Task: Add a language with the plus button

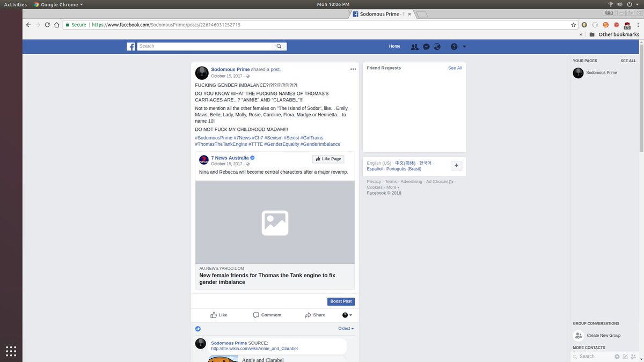Action: [456, 166]
